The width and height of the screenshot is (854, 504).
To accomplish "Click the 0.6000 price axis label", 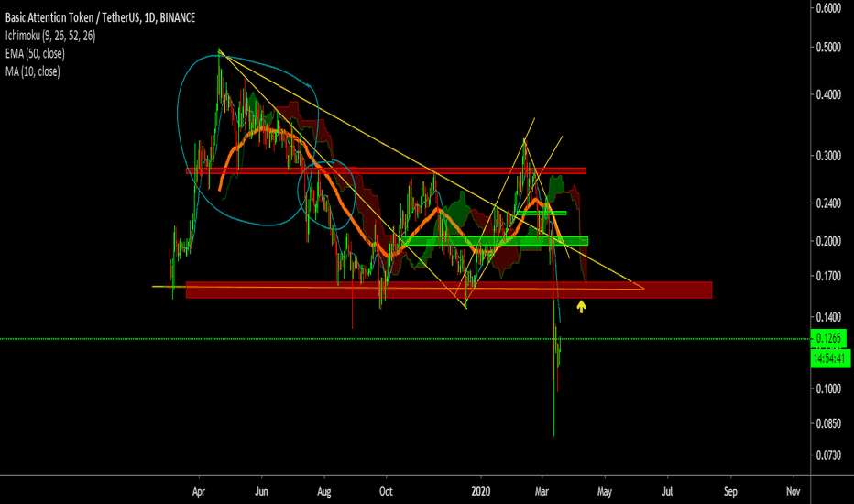I will [x=827, y=8].
